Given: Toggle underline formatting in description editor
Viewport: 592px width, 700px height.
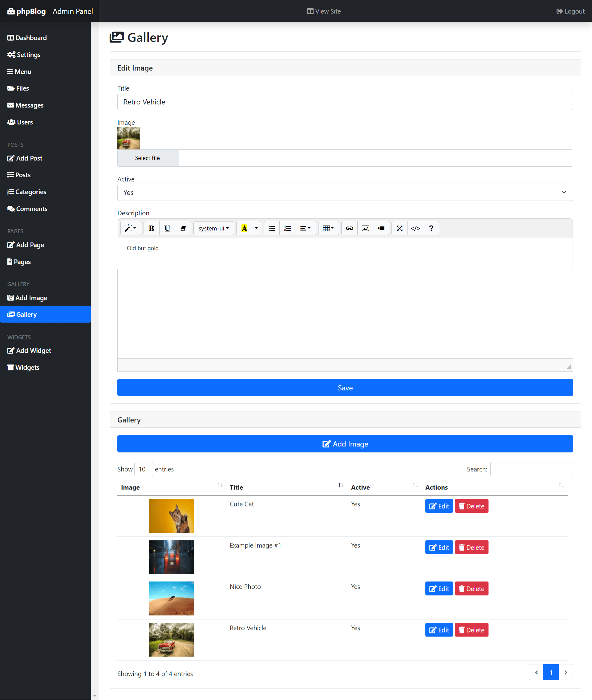Looking at the screenshot, I should (x=167, y=228).
